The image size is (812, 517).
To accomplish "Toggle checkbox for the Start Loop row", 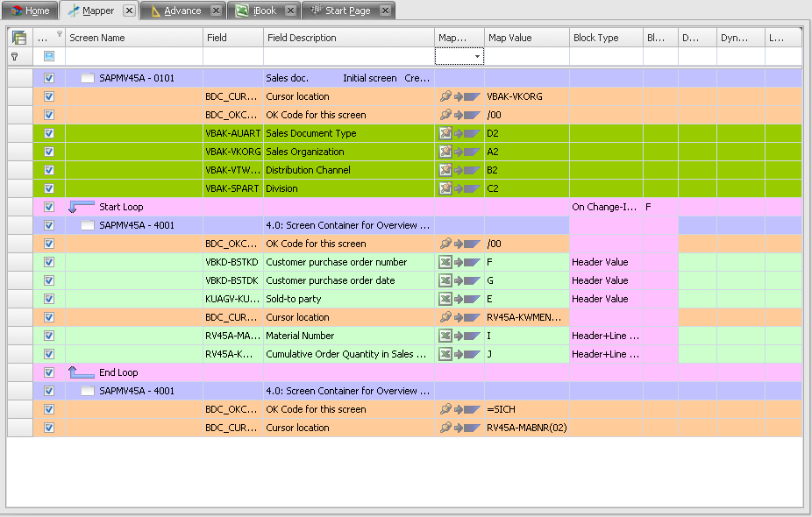I will pyautogui.click(x=49, y=207).
